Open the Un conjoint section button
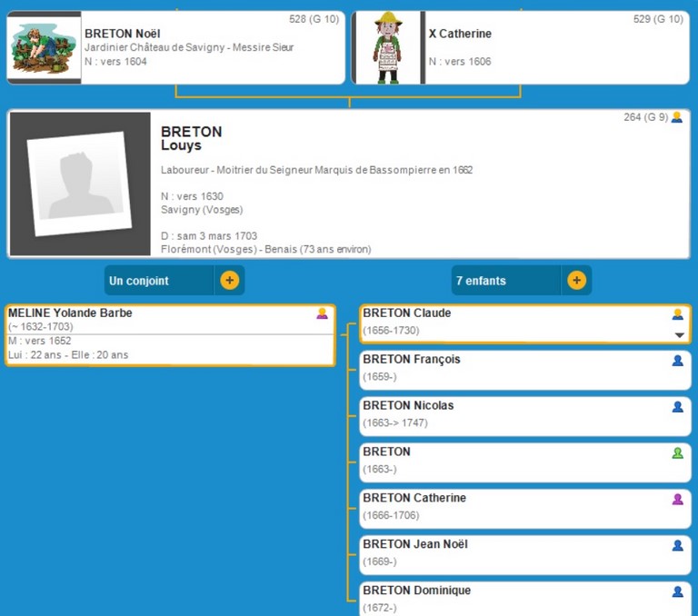The width and height of the screenshot is (698, 616). pyautogui.click(x=159, y=281)
